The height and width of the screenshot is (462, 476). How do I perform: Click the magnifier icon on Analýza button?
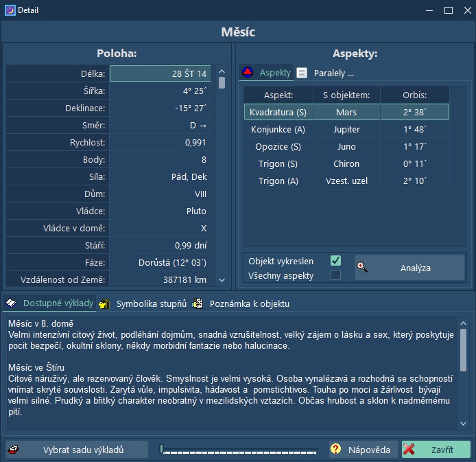tap(362, 268)
